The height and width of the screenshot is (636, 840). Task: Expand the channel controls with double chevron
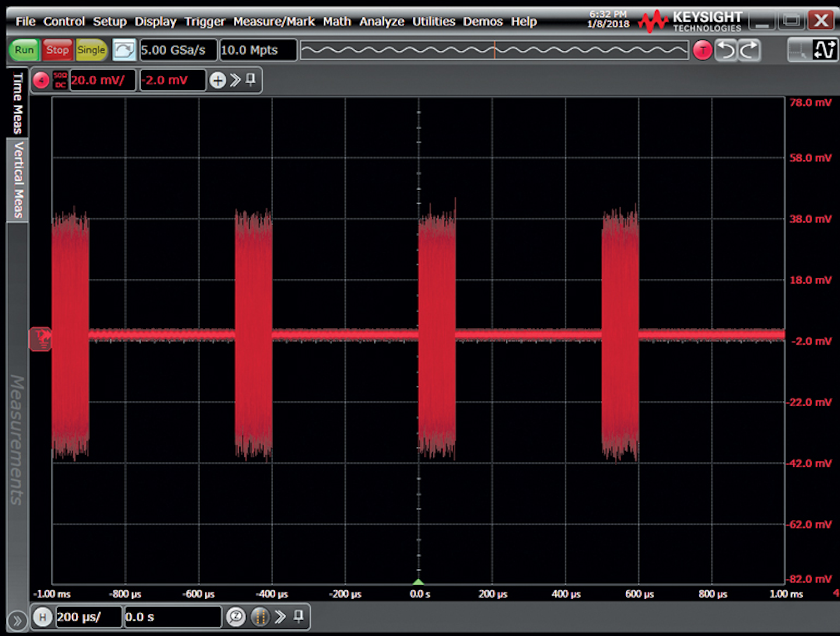tap(235, 80)
